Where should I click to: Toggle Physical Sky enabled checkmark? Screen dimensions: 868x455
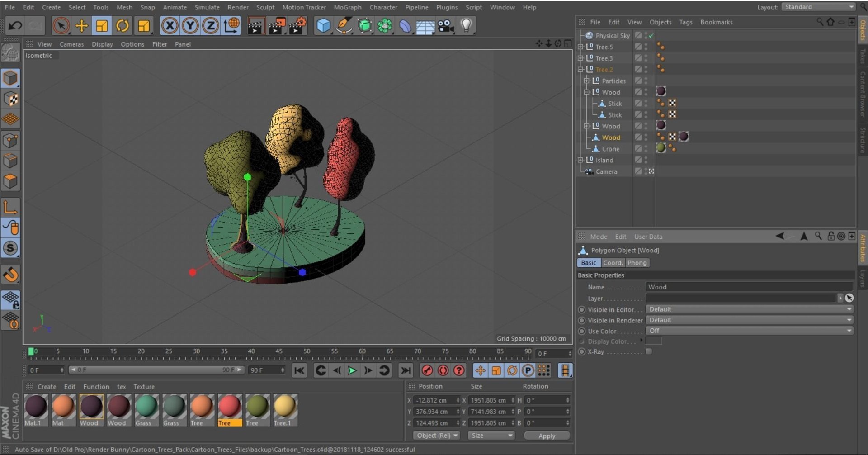point(651,36)
